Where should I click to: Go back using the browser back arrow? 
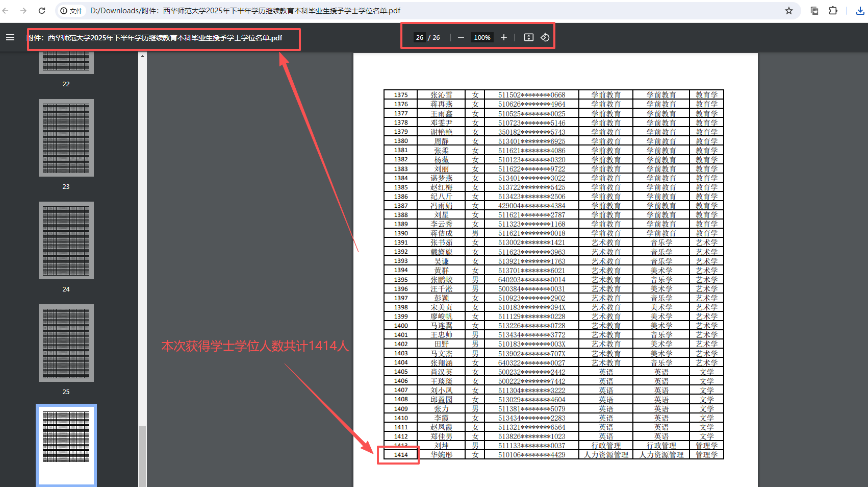click(x=6, y=11)
